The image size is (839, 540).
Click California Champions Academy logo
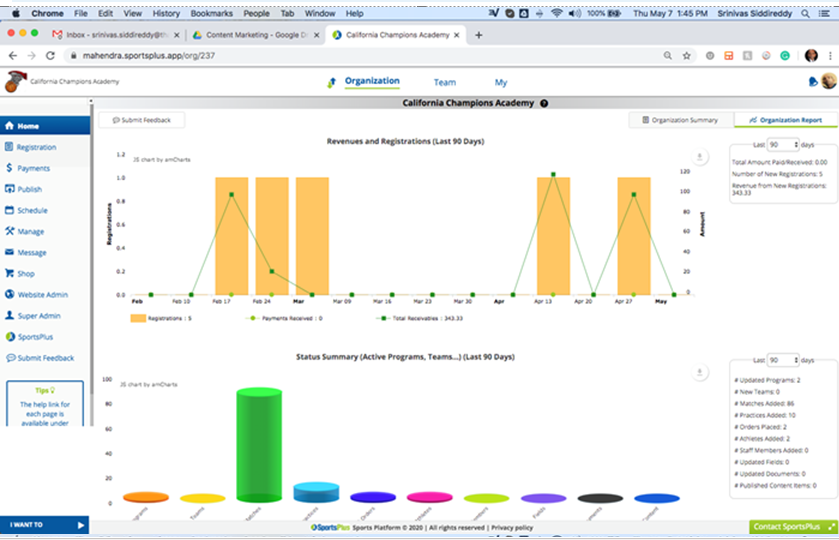click(x=15, y=81)
